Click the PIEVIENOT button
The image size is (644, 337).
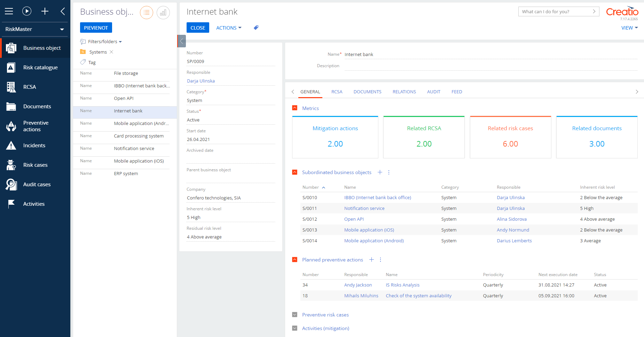(96, 27)
